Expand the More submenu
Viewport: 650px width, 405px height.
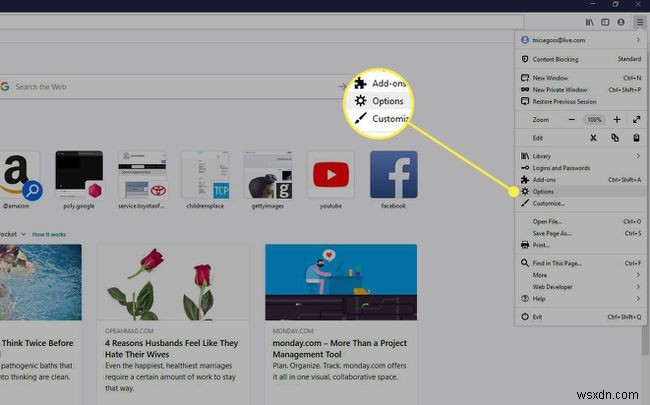click(580, 275)
